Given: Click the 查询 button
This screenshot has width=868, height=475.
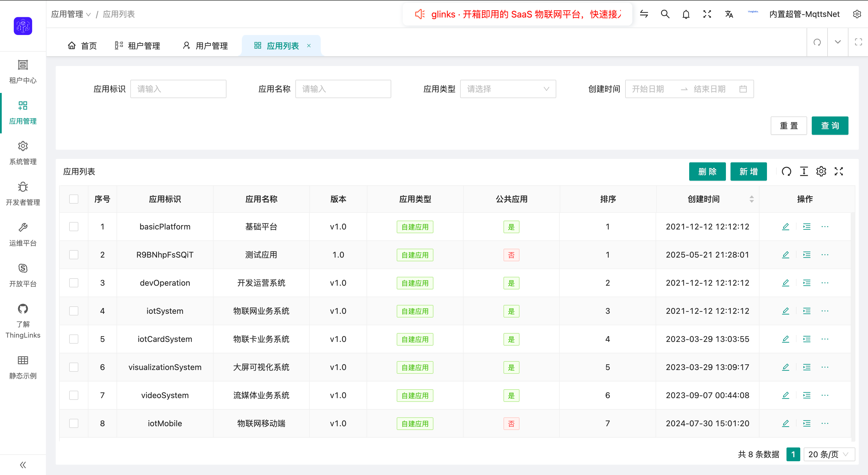Looking at the screenshot, I should [830, 126].
